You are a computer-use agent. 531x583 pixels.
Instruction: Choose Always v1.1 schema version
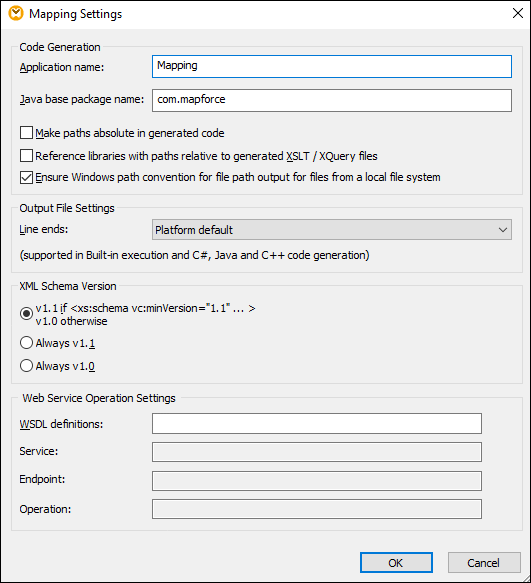26,343
